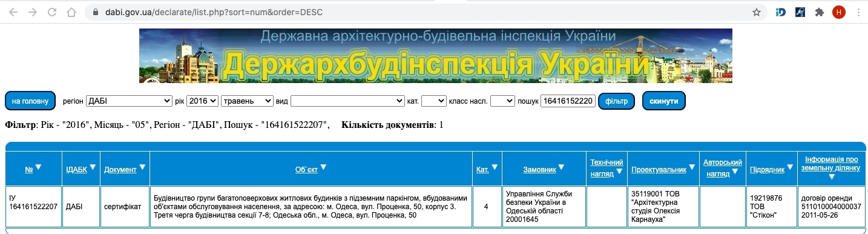Select the object description cell about вул. Проценка
The width and height of the screenshot is (868, 234).
tap(311, 207)
